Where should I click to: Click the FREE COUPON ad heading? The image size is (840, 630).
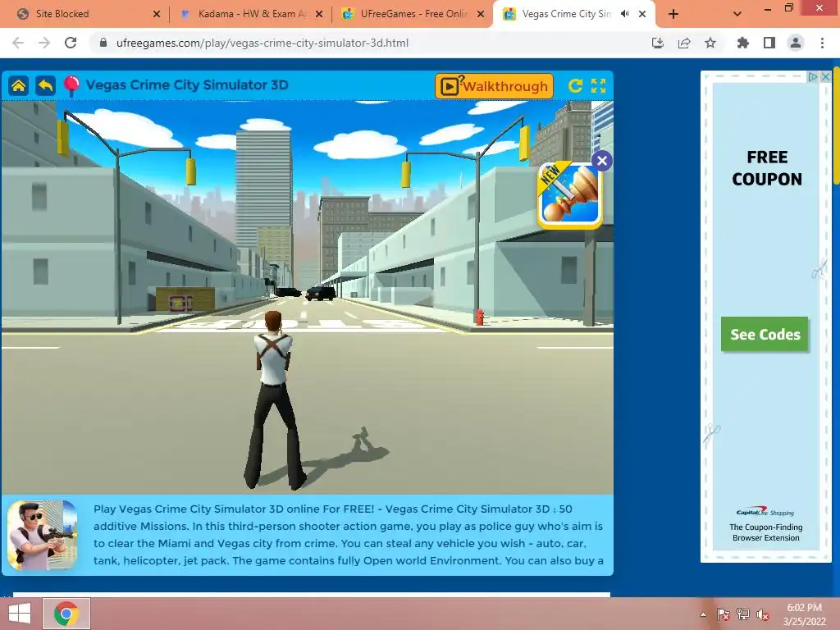pos(767,168)
